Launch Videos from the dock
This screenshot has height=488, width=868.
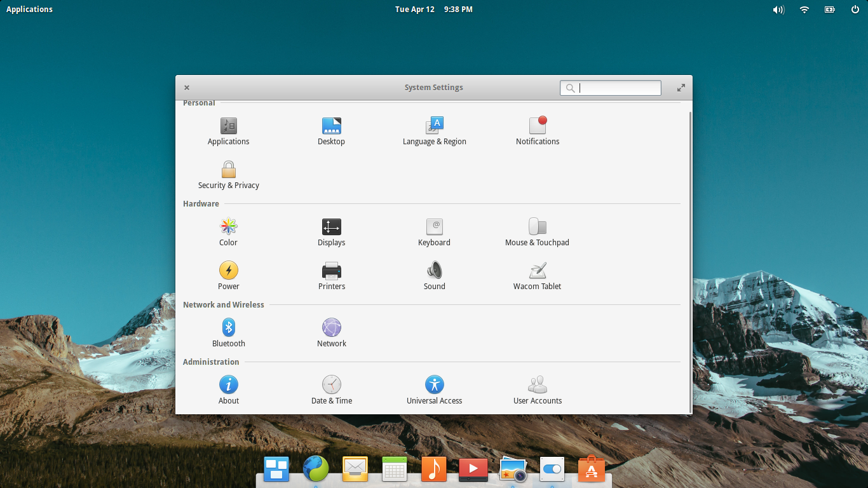[473, 470]
